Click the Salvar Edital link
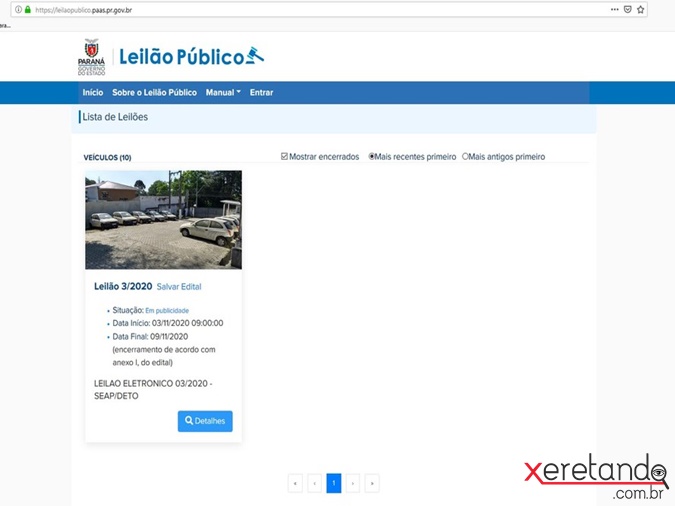 [x=179, y=287]
